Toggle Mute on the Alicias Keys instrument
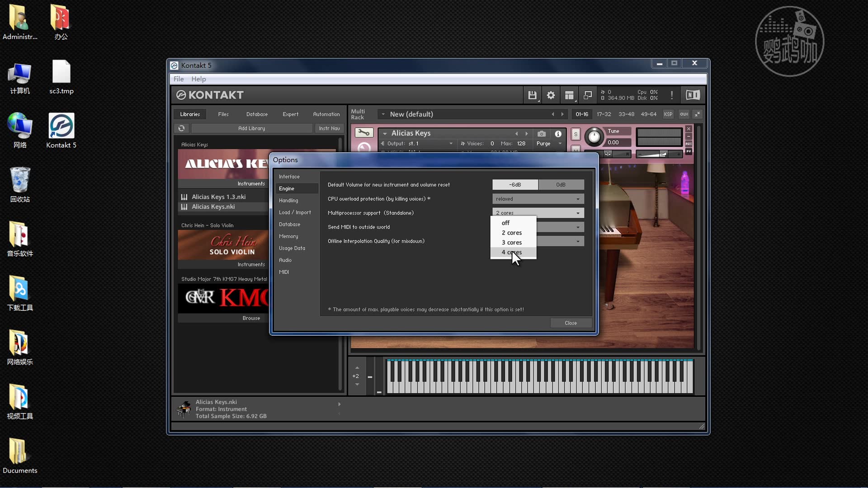Screen dimensions: 868x488 coord(576,150)
